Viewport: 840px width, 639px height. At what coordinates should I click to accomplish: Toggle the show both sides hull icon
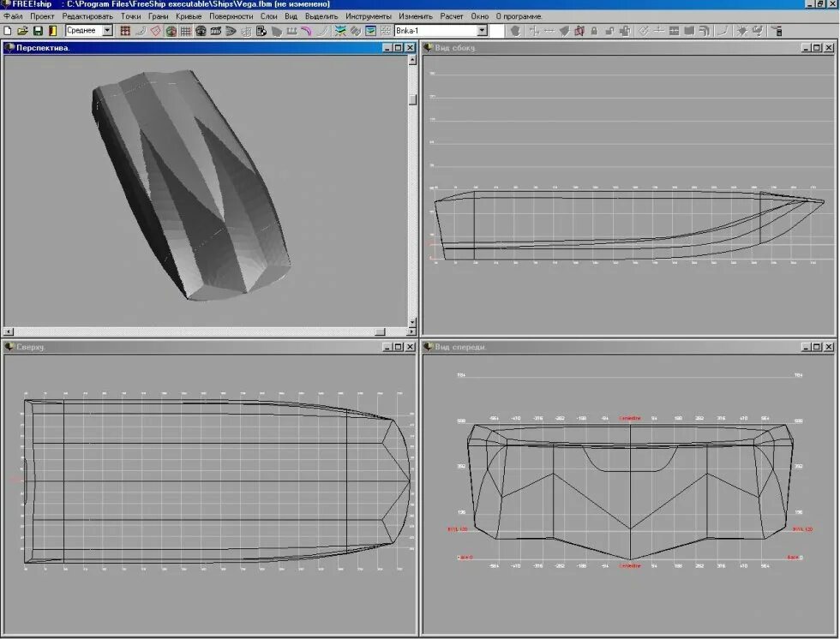tap(171, 31)
